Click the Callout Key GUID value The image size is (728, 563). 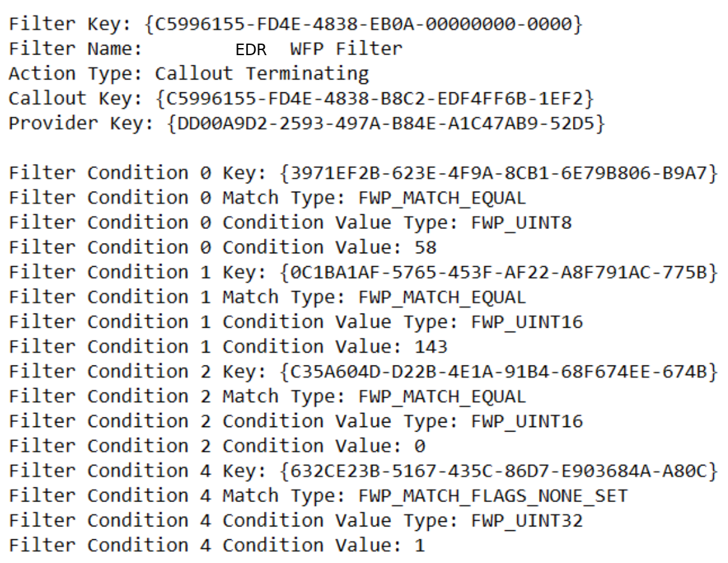[376, 99]
